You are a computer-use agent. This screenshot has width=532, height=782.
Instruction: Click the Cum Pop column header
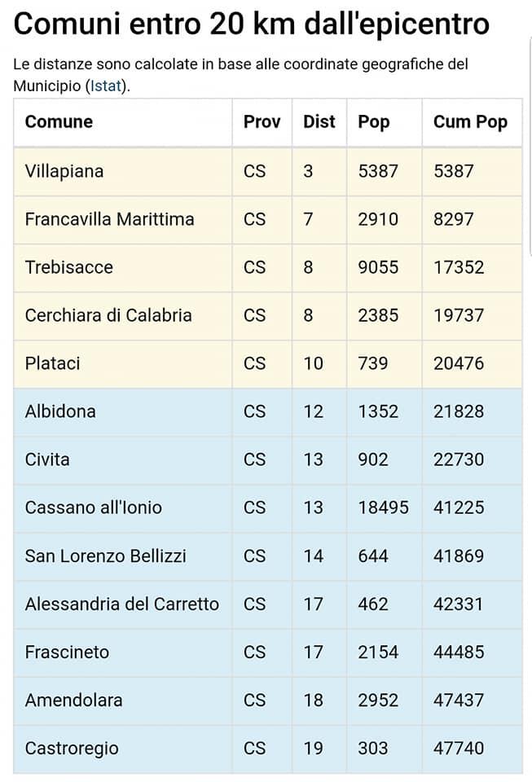point(470,122)
